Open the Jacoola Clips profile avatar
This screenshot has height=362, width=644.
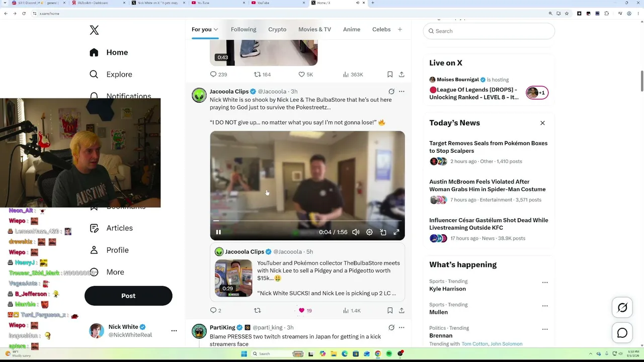coord(199,95)
